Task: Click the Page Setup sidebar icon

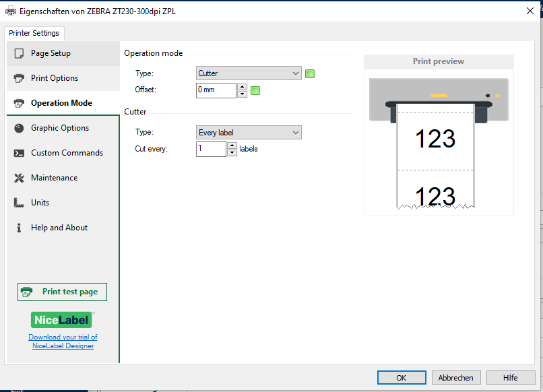Action: pos(19,53)
